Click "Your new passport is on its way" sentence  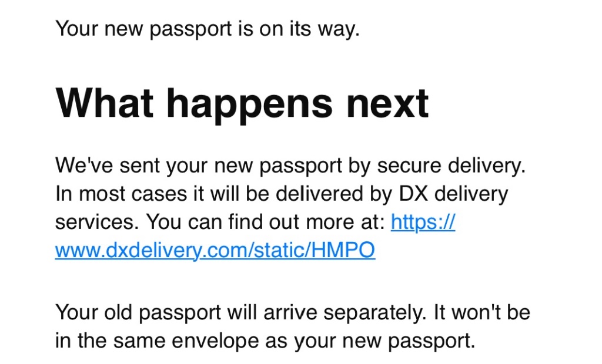click(x=208, y=29)
